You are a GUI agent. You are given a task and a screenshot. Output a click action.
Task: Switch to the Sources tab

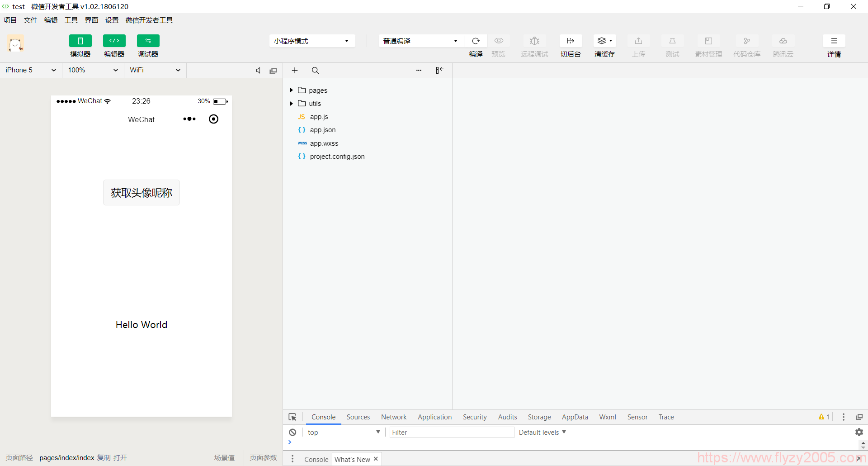click(x=358, y=417)
